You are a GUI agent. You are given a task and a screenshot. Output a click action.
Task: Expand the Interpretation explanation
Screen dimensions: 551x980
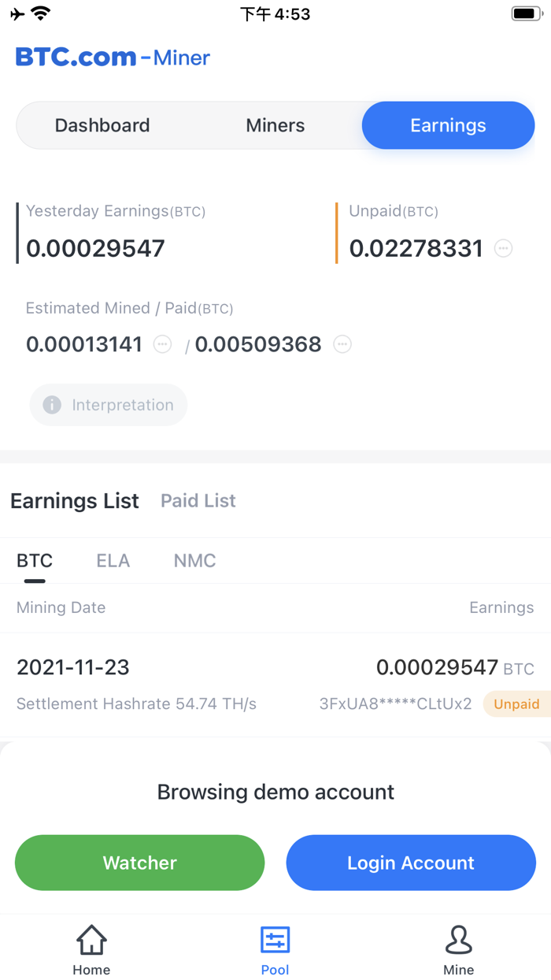(x=108, y=405)
